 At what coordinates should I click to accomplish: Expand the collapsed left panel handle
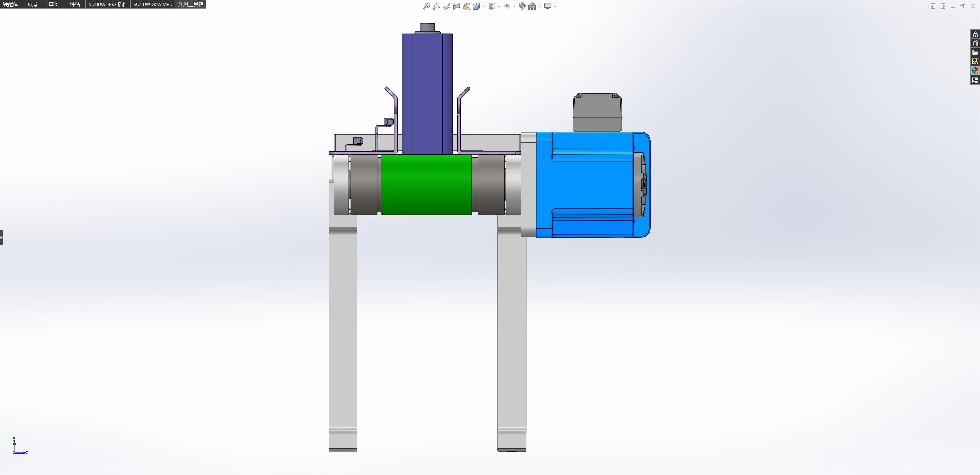pyautogui.click(x=2, y=237)
